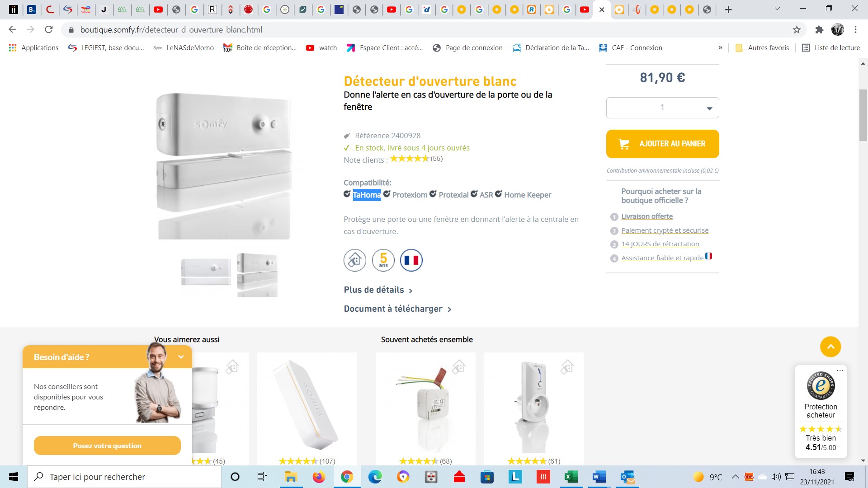Viewport: 868px width, 488px height.
Task: Click the French flag badge icon
Action: point(411,260)
